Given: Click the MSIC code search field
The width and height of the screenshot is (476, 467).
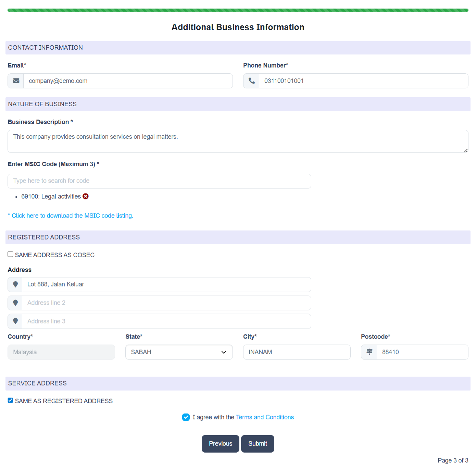Looking at the screenshot, I should (159, 181).
